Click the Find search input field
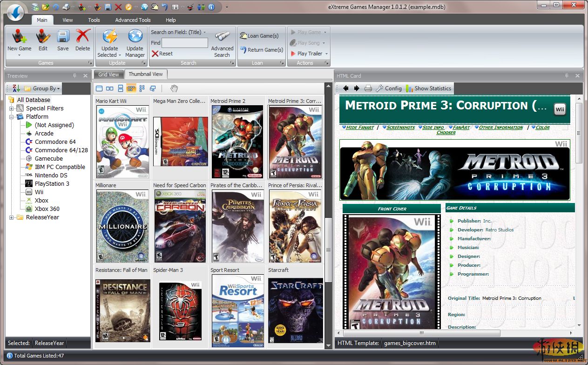 (185, 43)
